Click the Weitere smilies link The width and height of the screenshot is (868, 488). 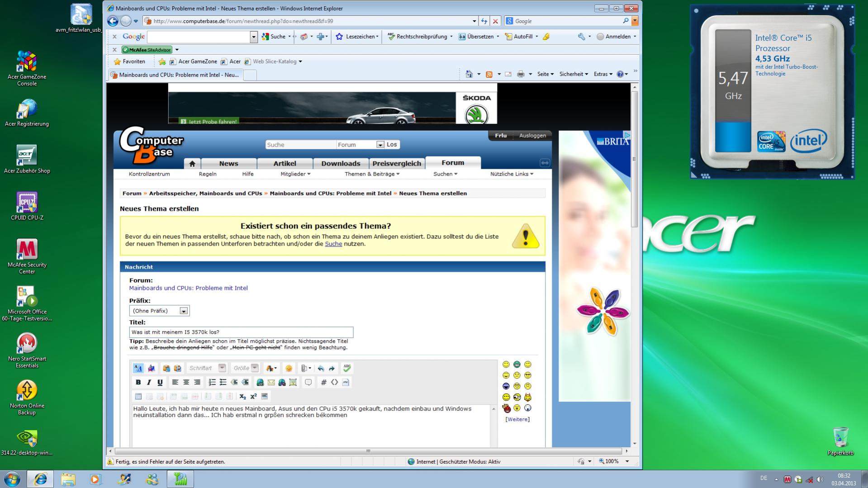coord(517,419)
